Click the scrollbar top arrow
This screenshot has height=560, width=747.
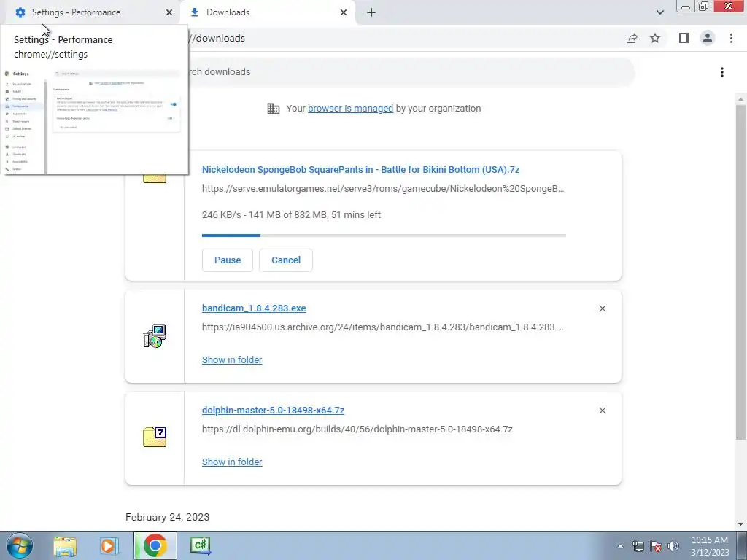point(740,99)
